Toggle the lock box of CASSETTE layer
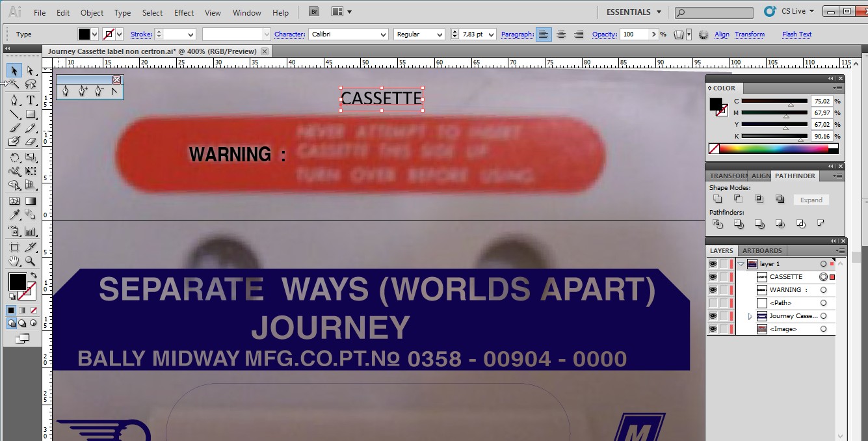The height and width of the screenshot is (441, 868). click(723, 277)
